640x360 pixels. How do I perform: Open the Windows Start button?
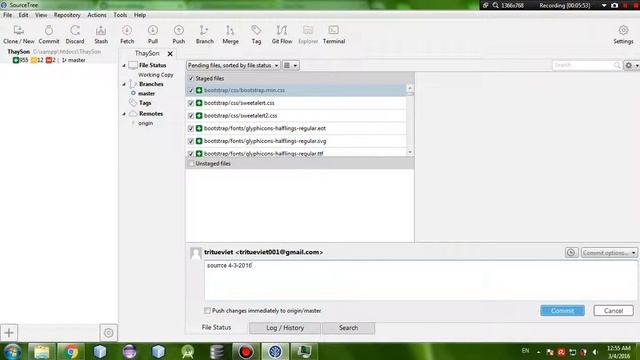12,351
